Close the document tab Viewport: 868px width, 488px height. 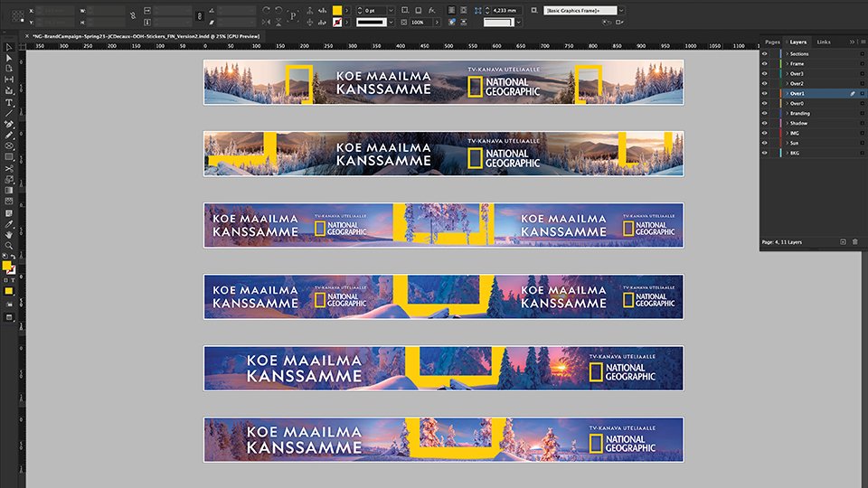click(26, 36)
